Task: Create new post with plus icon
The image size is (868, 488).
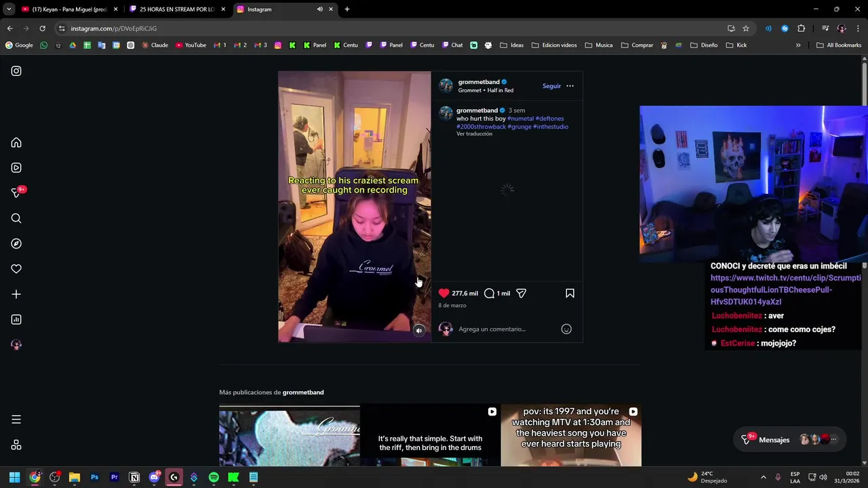Action: pos(16,294)
